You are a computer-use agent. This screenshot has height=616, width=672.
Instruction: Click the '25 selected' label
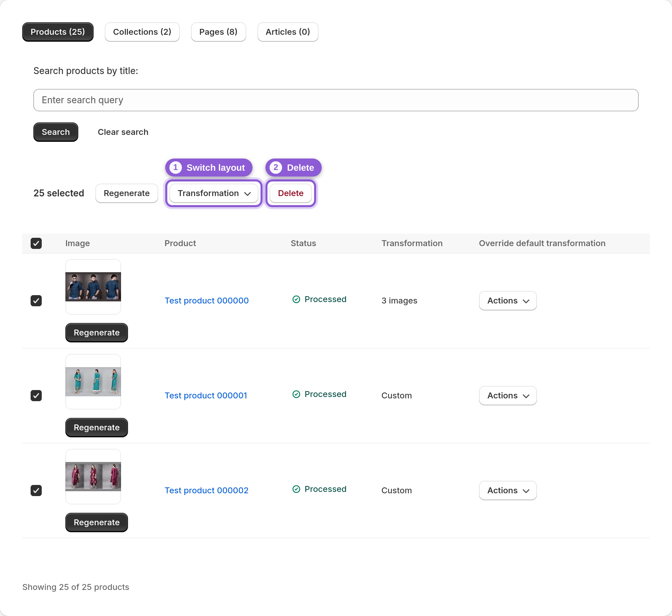(59, 193)
